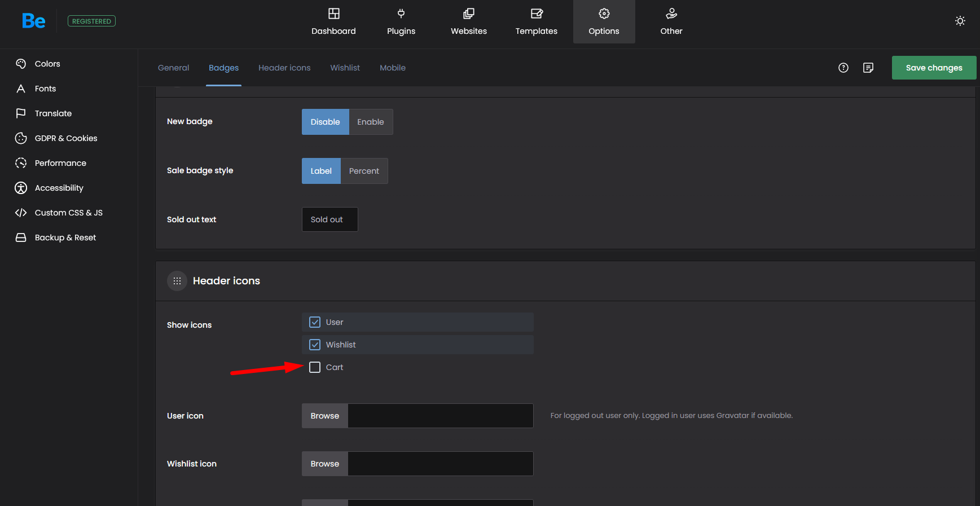Click the Custom CSS code brackets icon
The width and height of the screenshot is (980, 506).
click(x=21, y=213)
